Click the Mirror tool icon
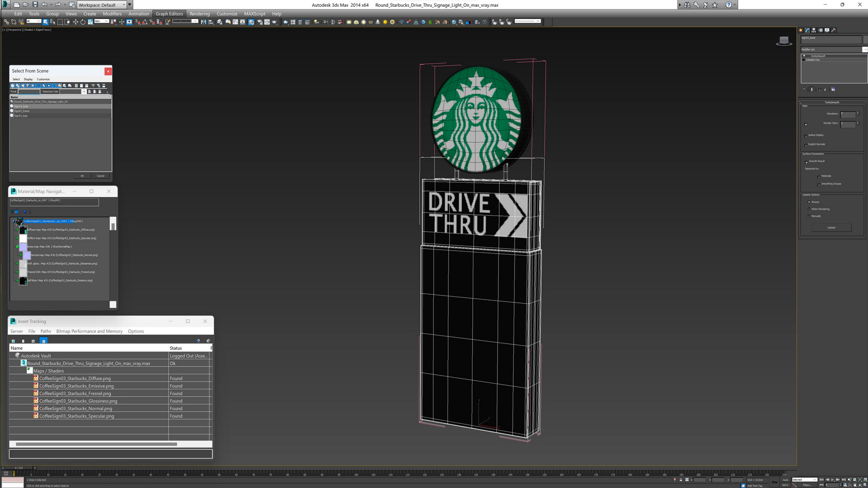This screenshot has width=868, height=488. (x=203, y=22)
